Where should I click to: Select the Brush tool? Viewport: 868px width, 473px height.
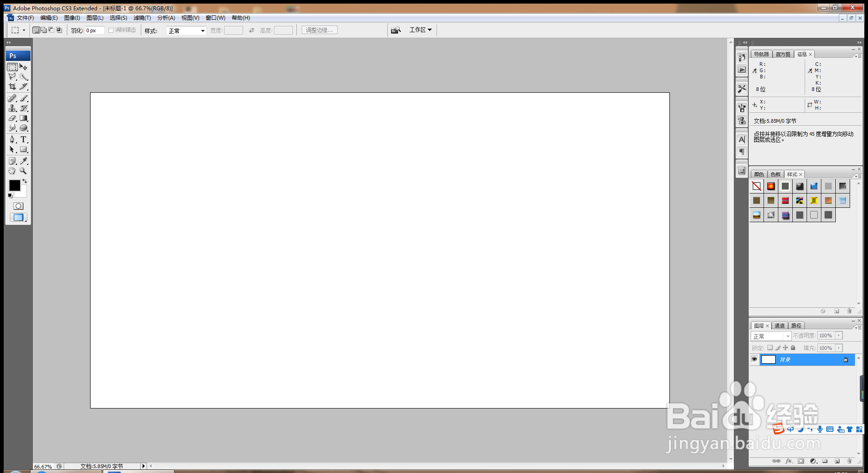(24, 98)
